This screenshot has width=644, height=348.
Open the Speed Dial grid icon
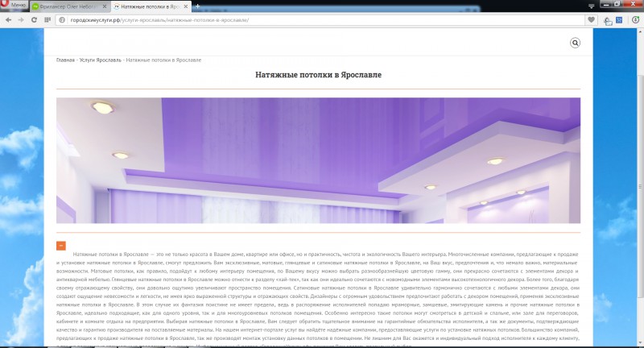(x=47, y=19)
